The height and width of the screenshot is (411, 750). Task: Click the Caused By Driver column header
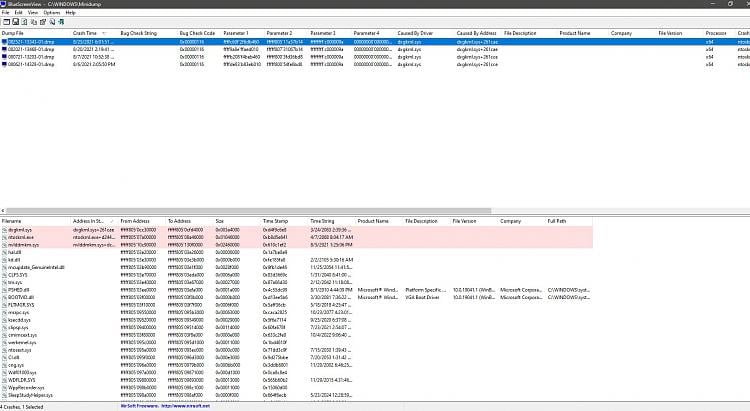tap(425, 33)
